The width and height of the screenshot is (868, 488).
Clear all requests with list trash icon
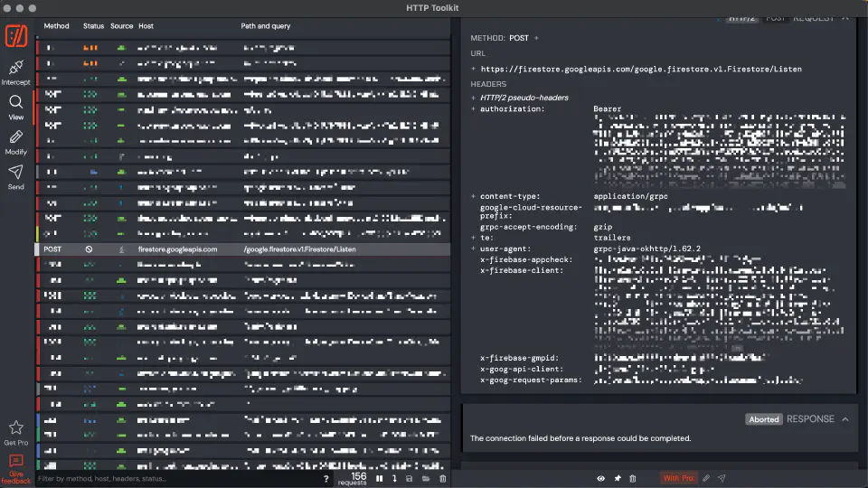(x=442, y=479)
